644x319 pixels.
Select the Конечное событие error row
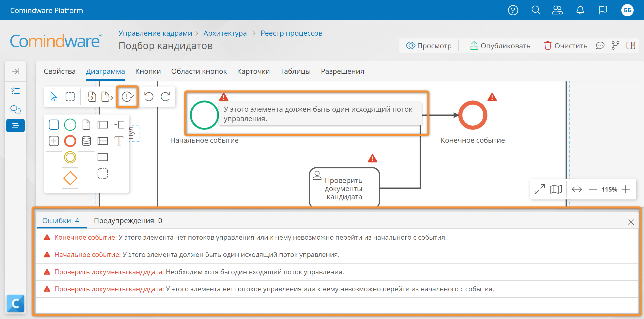[x=337, y=238]
